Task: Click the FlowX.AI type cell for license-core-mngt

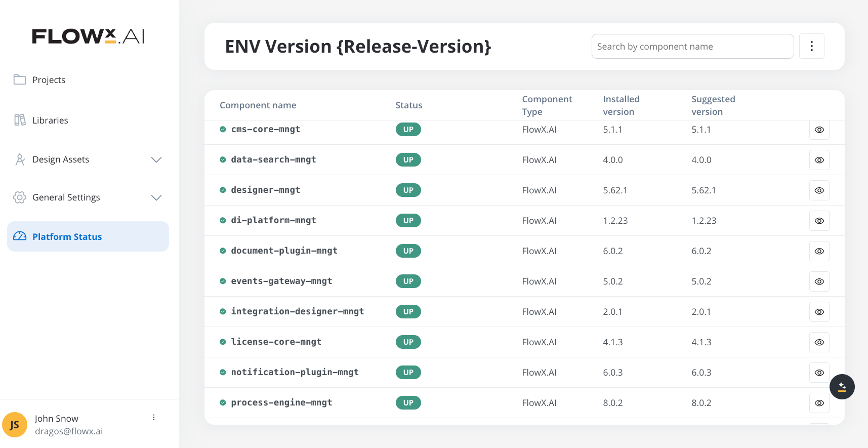Action: pos(539,342)
